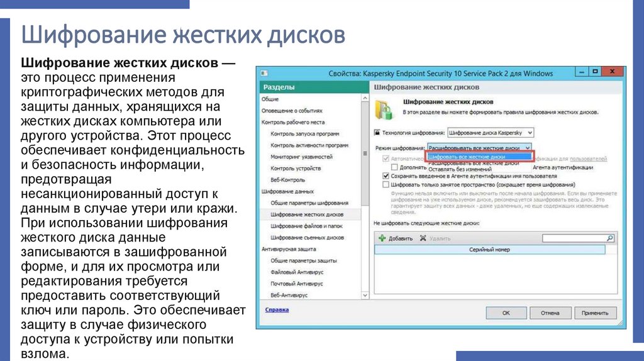This screenshot has height=361, width=644.
Task: Close the Kaspersky properties window
Action: 612,72
